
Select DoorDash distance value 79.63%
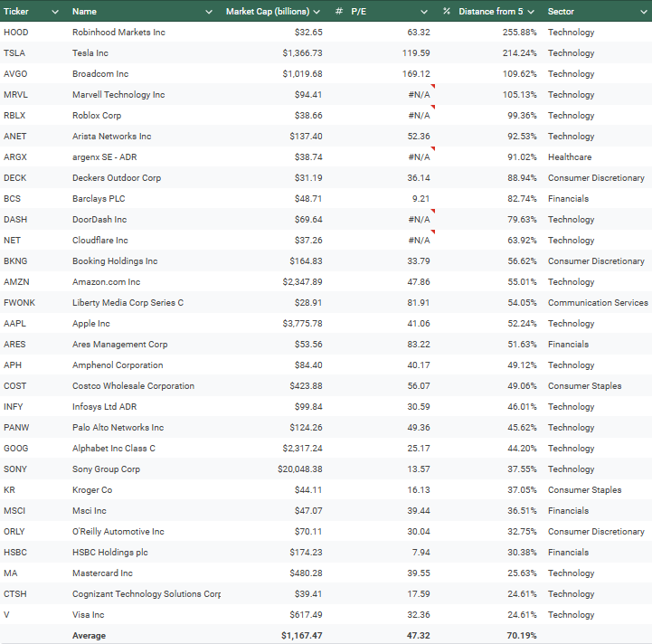tap(522, 219)
